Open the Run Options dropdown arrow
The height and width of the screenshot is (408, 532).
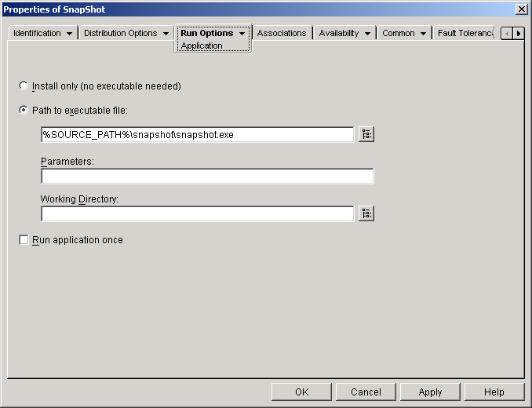click(242, 34)
